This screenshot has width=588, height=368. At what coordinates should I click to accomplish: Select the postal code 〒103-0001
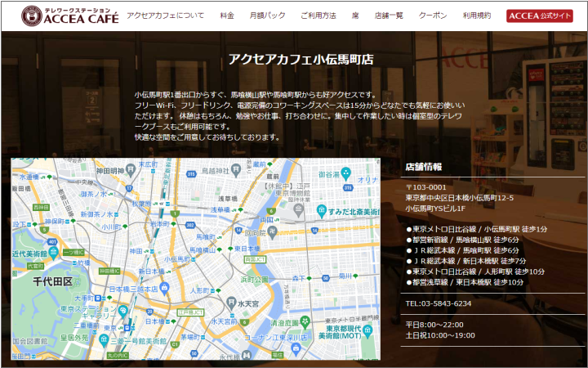(426, 187)
